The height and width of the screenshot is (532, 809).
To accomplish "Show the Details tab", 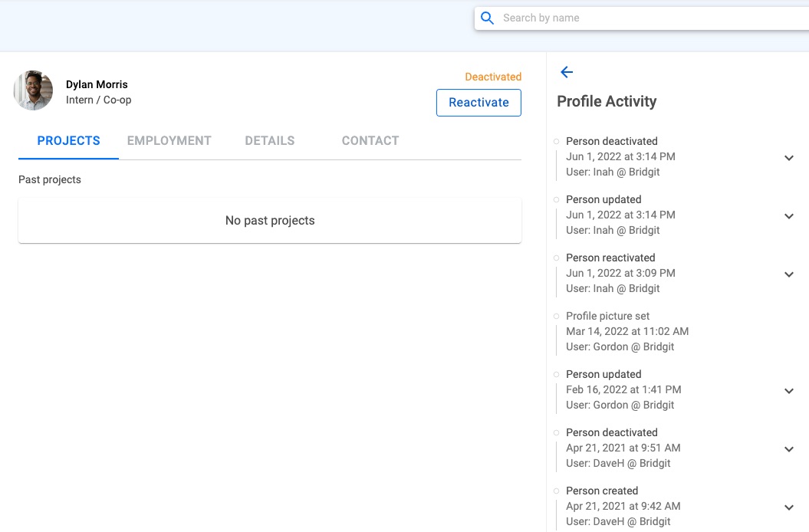I will [270, 141].
